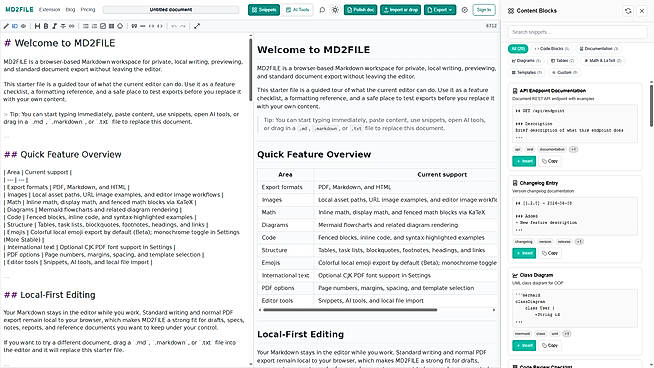The width and height of the screenshot is (654, 368).
Task: Open the Extension menu link
Action: 50,10
